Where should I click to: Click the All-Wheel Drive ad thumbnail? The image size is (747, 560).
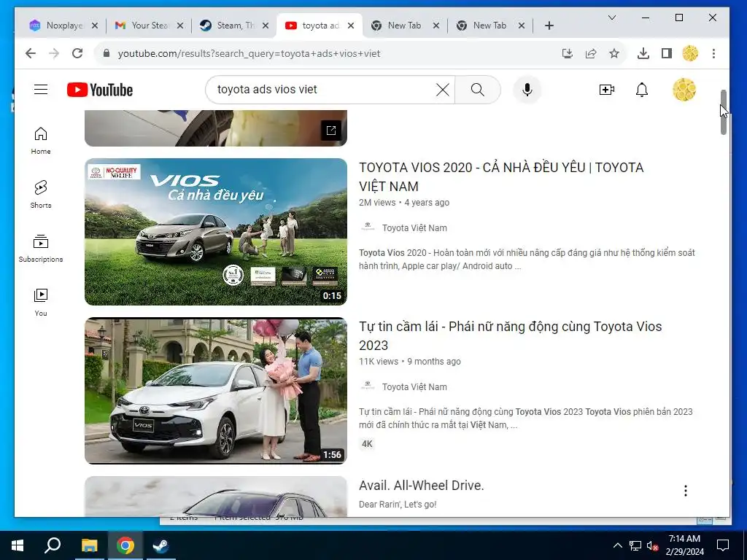[216, 496]
